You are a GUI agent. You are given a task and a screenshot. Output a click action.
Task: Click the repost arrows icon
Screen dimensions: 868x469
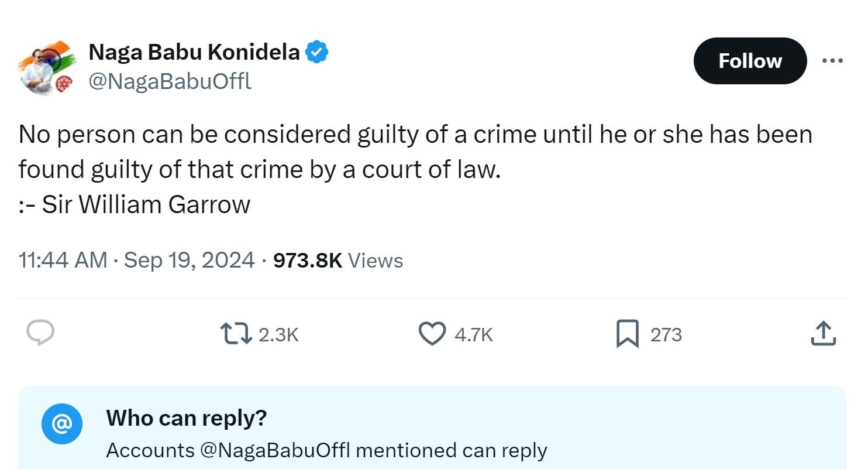[236, 334]
